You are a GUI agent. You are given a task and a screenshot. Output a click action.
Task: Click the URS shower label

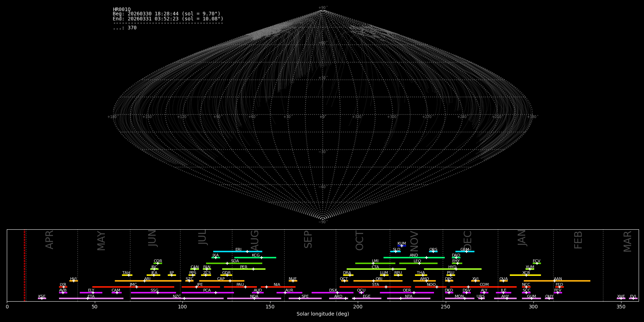point(481,297)
